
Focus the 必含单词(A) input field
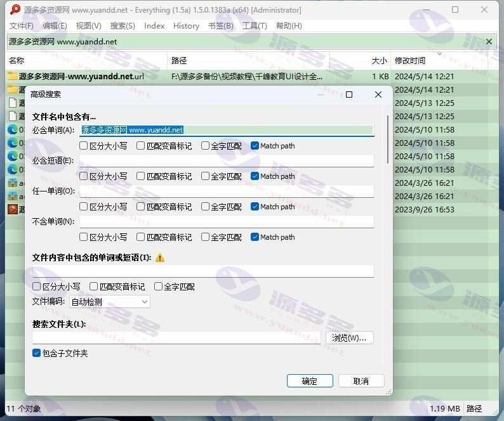[x=227, y=130]
